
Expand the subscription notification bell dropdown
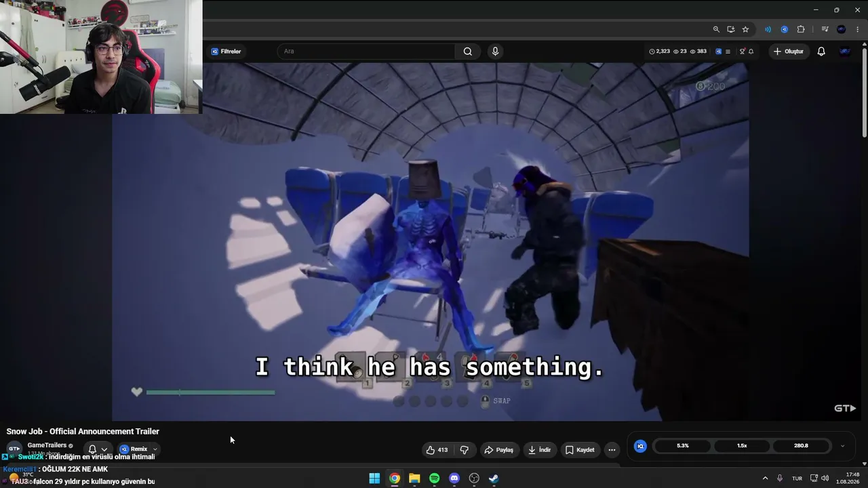click(x=98, y=449)
